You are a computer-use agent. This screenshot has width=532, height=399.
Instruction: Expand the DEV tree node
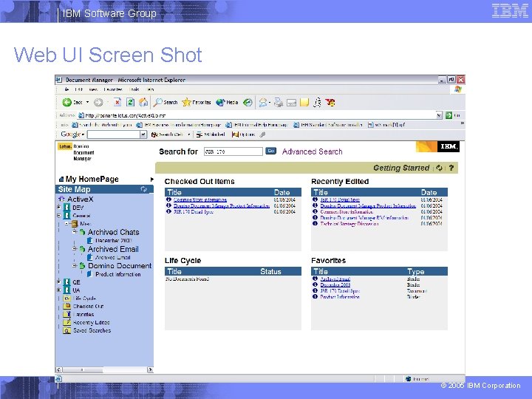tap(58, 207)
